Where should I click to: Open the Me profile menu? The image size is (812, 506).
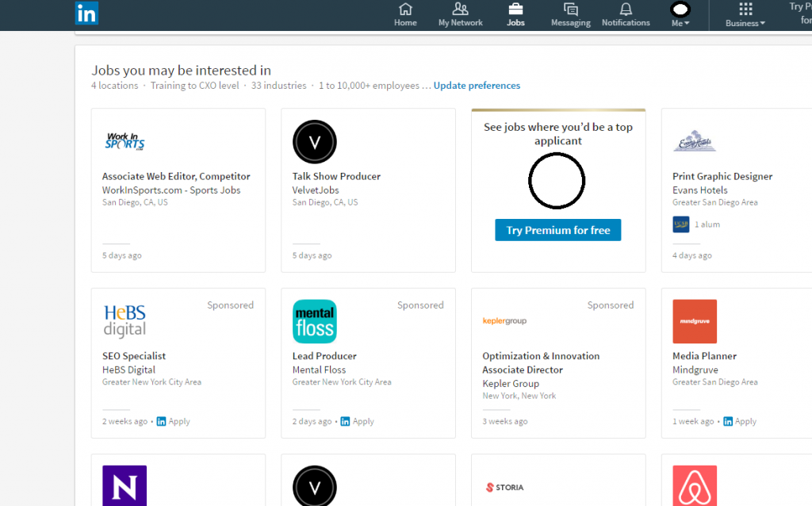coord(680,14)
